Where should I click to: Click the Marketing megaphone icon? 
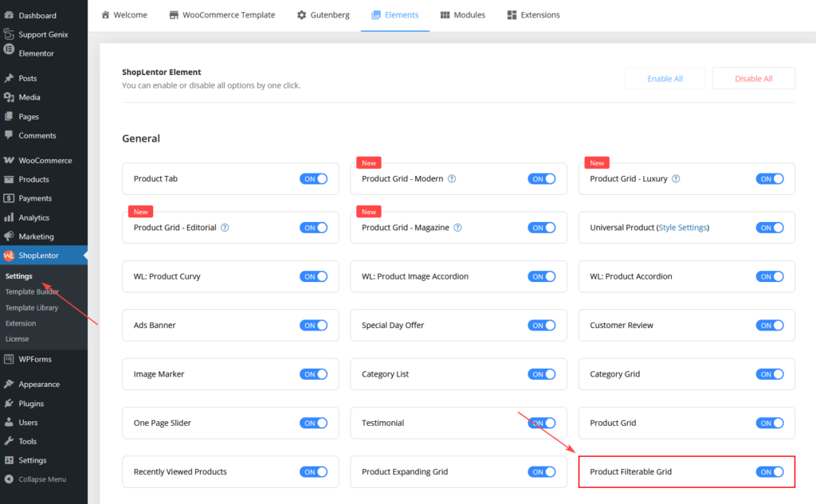[9, 236]
